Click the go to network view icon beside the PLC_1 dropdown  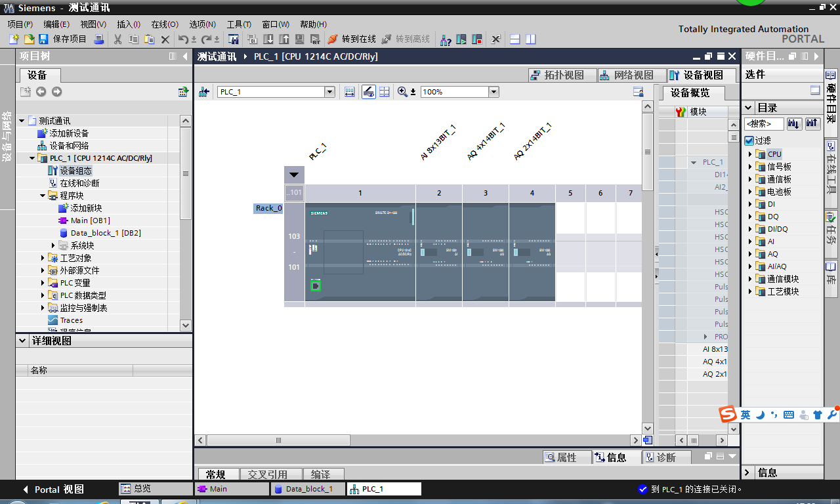[x=204, y=92]
